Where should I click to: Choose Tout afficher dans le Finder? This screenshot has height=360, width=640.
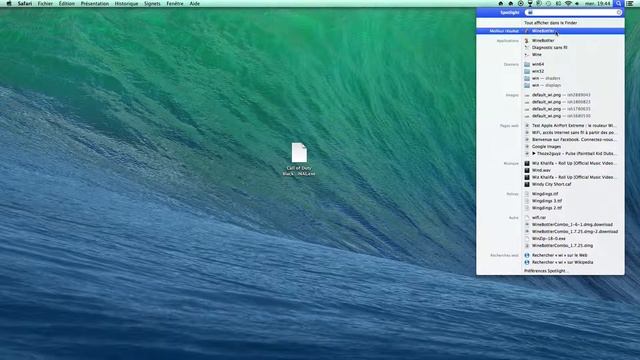pos(550,23)
